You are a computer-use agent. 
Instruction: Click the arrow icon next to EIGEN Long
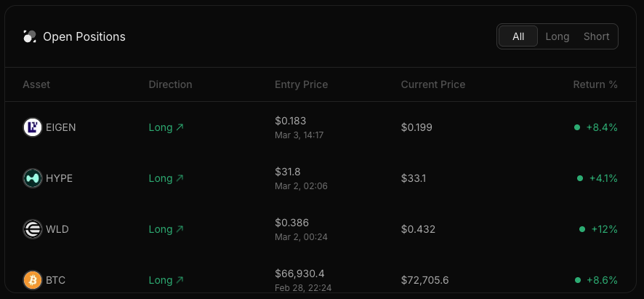coord(180,127)
